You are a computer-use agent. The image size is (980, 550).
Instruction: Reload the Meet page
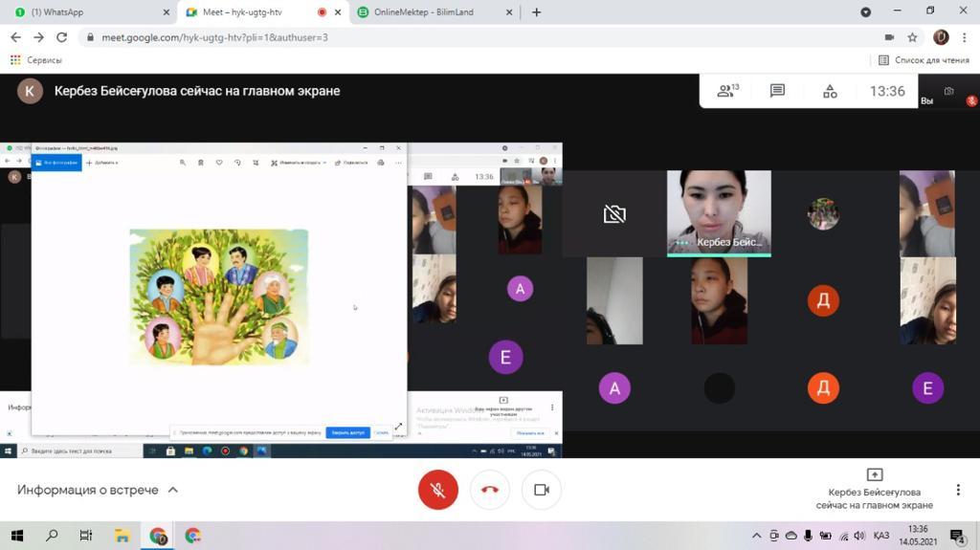[x=62, y=37]
